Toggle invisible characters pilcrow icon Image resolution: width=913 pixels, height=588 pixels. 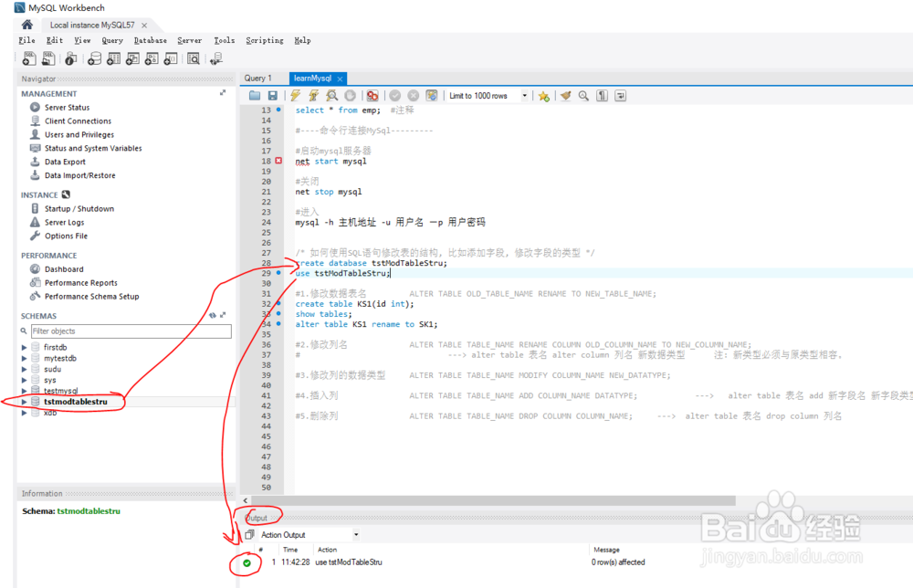click(x=602, y=96)
